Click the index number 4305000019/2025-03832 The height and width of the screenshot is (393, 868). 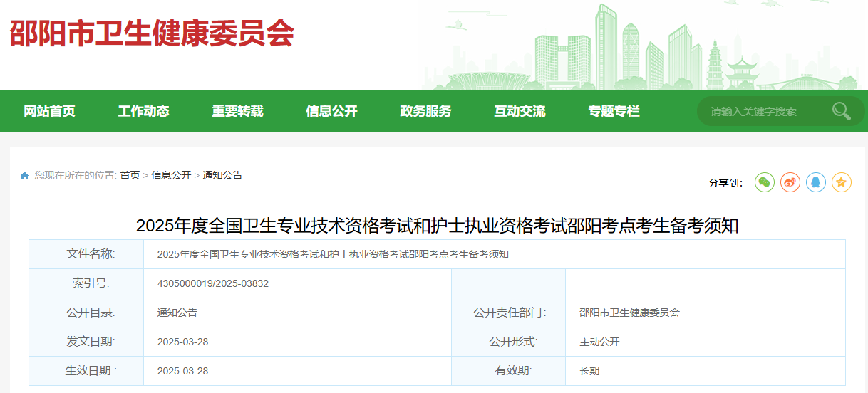click(213, 283)
